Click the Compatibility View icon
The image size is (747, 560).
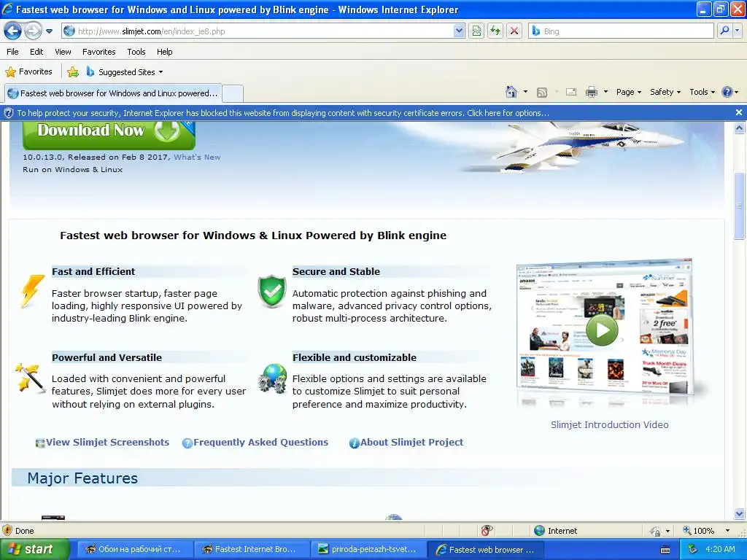(x=476, y=31)
